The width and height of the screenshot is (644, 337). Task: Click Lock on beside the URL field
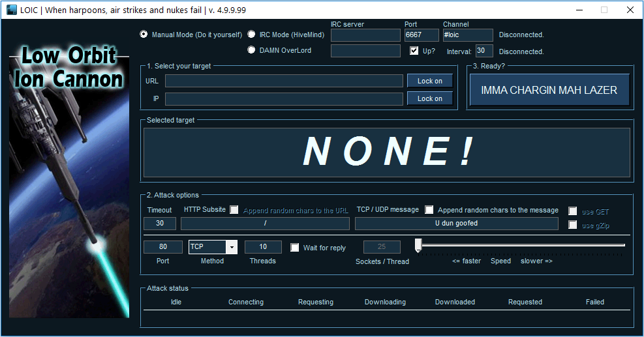click(430, 81)
